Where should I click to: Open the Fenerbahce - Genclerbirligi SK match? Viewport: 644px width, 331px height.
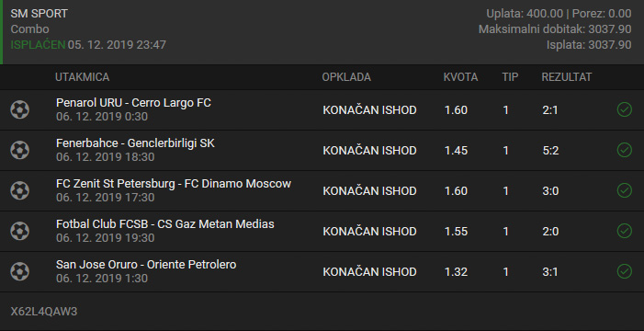[135, 143]
